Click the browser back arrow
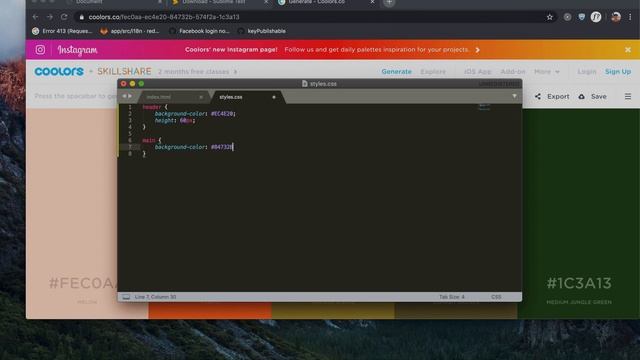Viewport: 640px width, 360px height. pos(35,17)
